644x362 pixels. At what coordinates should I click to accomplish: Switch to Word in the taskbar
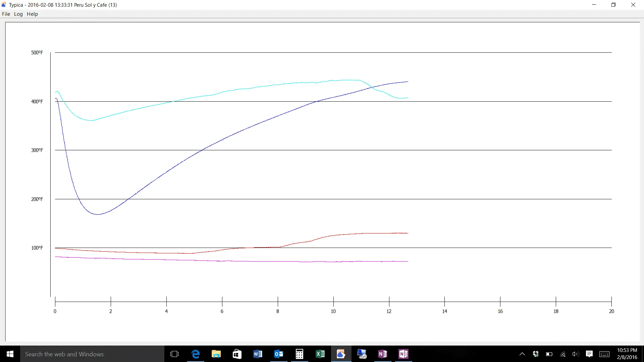coord(258,354)
